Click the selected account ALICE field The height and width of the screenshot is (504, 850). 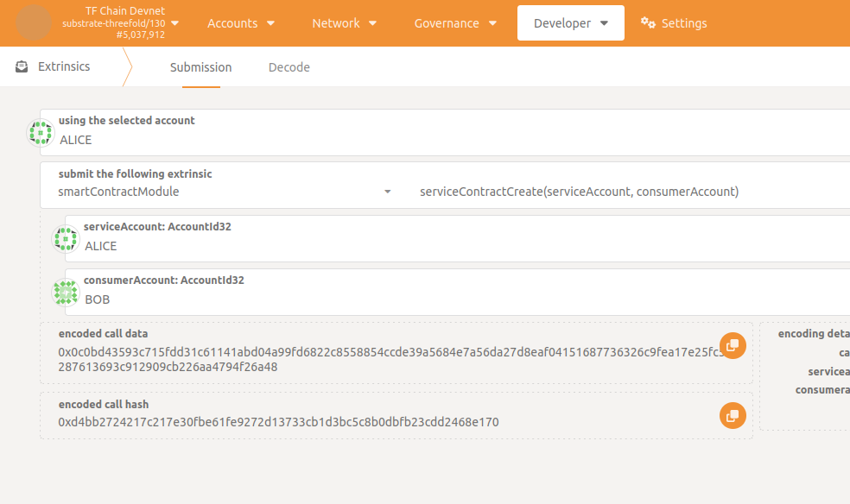click(x=432, y=139)
